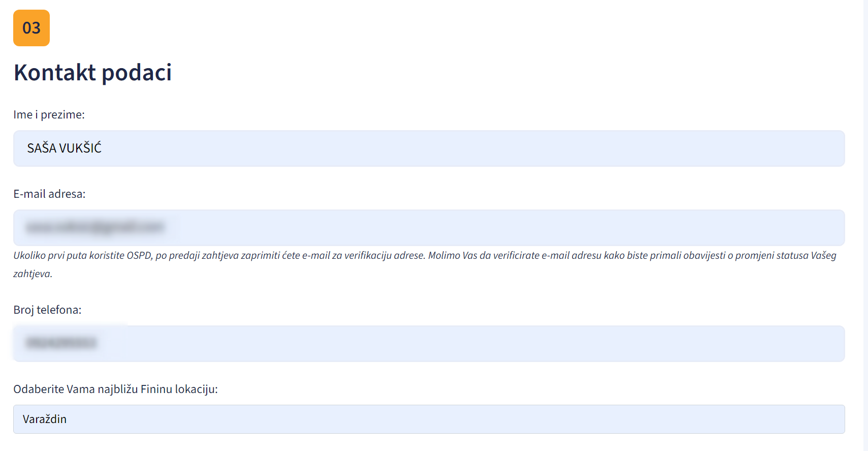Click the "Odaberite Vama najbližu Fininu lokaciju:" label
Image resolution: width=868 pixels, height=451 pixels.
pyautogui.click(x=115, y=389)
